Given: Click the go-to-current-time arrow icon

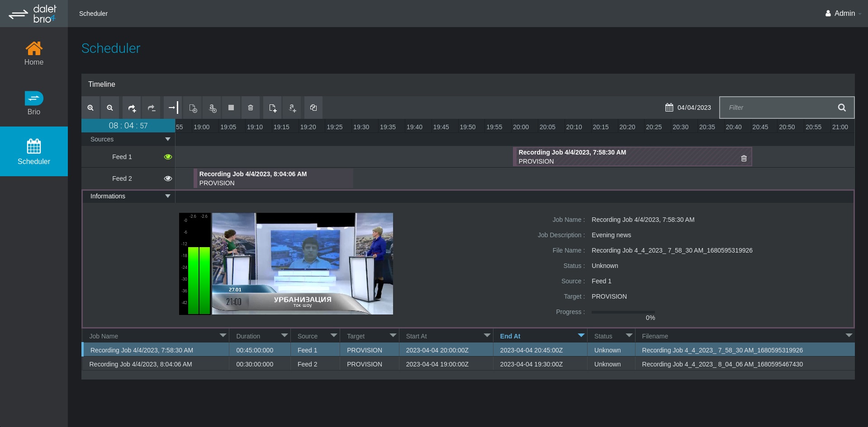Looking at the screenshot, I should click(x=172, y=108).
